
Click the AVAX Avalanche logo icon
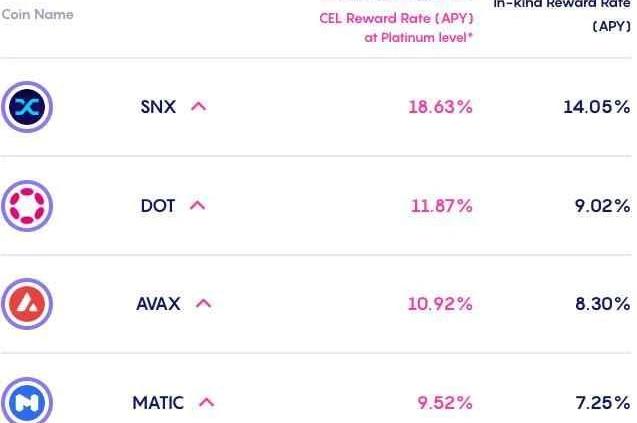27,304
